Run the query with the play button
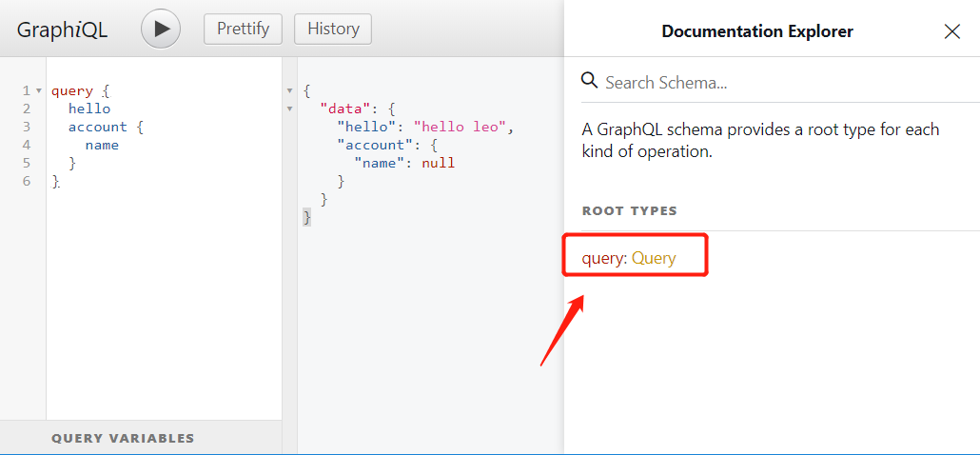Screen dimensions: 980x455 click(161, 29)
